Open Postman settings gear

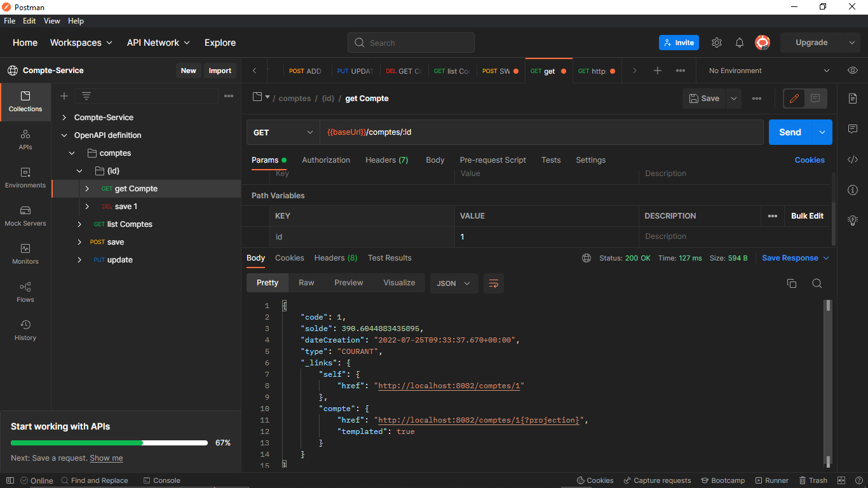point(717,42)
